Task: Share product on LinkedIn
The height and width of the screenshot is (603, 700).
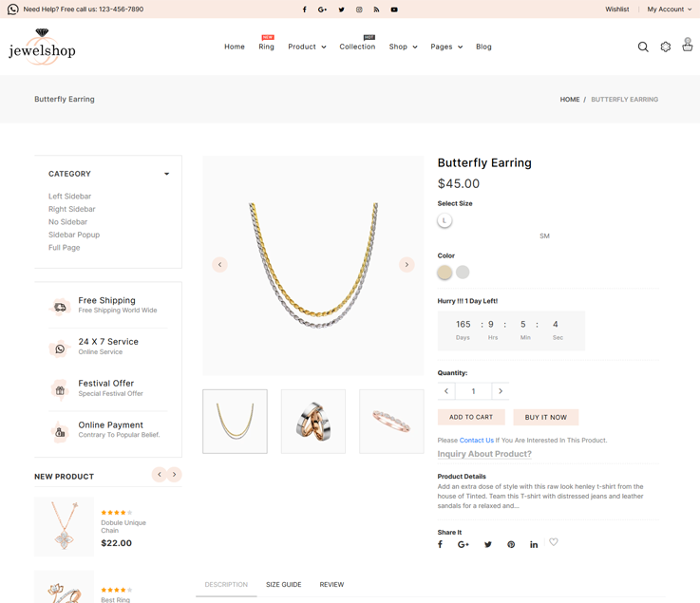Action: tap(534, 544)
